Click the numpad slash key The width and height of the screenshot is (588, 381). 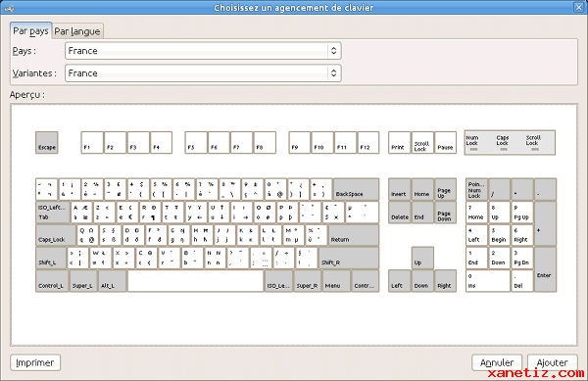pyautogui.click(x=500, y=189)
